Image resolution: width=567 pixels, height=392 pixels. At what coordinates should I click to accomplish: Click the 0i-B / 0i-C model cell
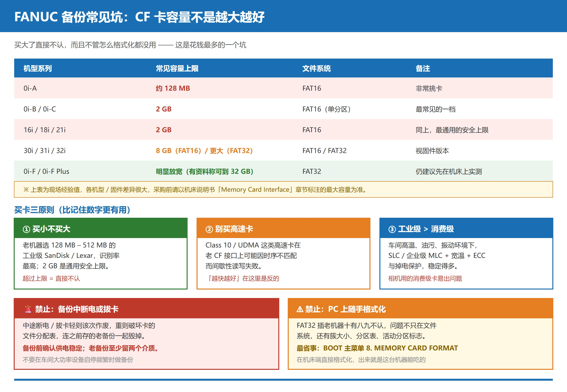coord(40,109)
